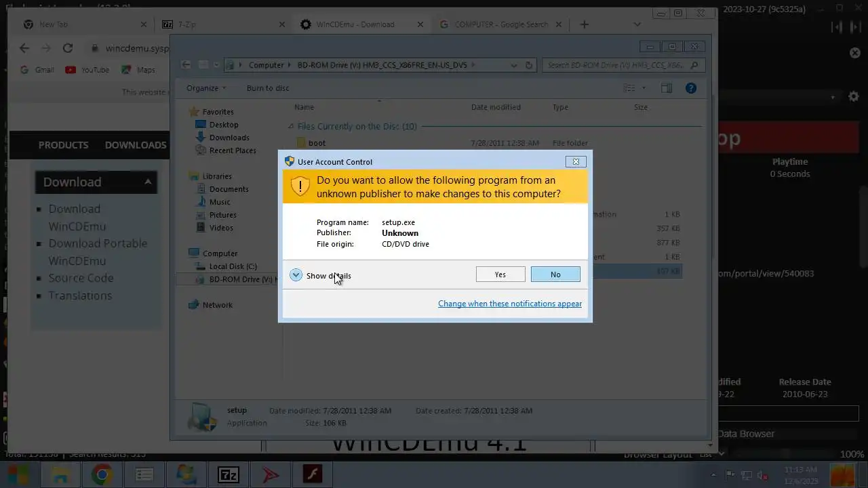The image size is (868, 488).
Task: Open Downloads in Favorites
Action: coord(229,138)
